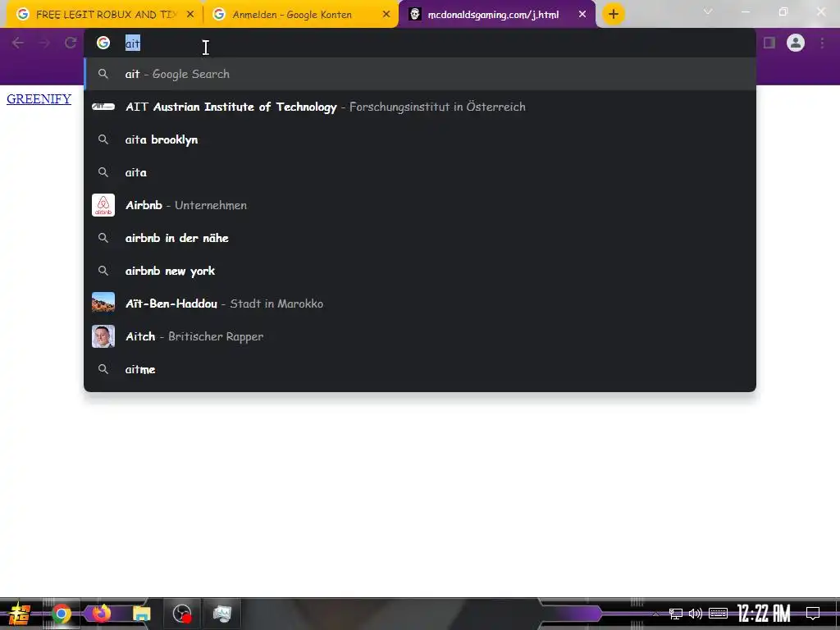Image resolution: width=840 pixels, height=630 pixels.
Task: Click the Google icon in address bar
Action: coord(103,43)
